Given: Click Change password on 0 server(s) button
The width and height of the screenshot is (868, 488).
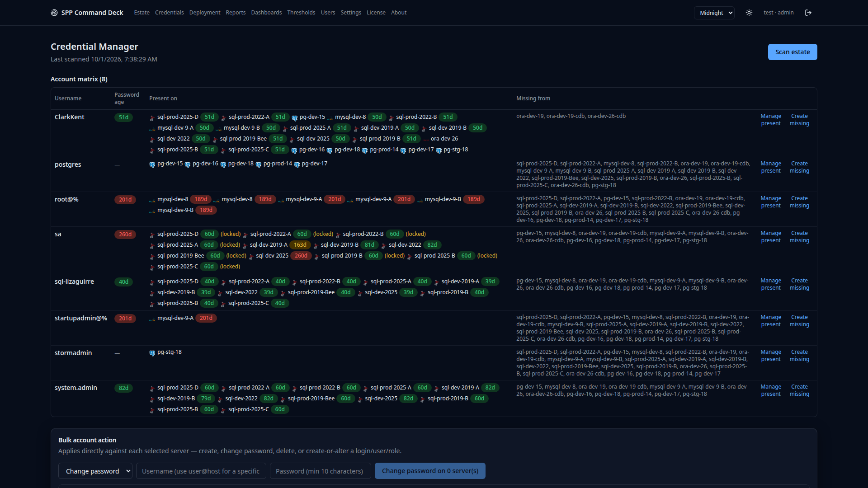Looking at the screenshot, I should 430,471.
